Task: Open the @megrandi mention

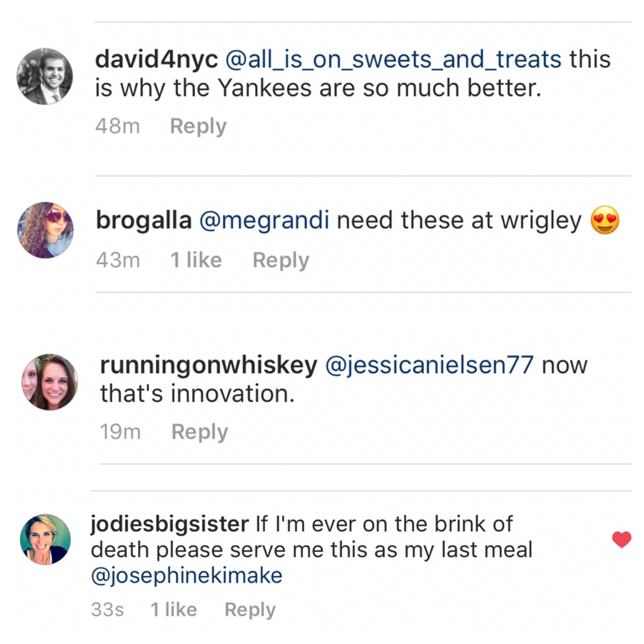Action: coord(264,220)
